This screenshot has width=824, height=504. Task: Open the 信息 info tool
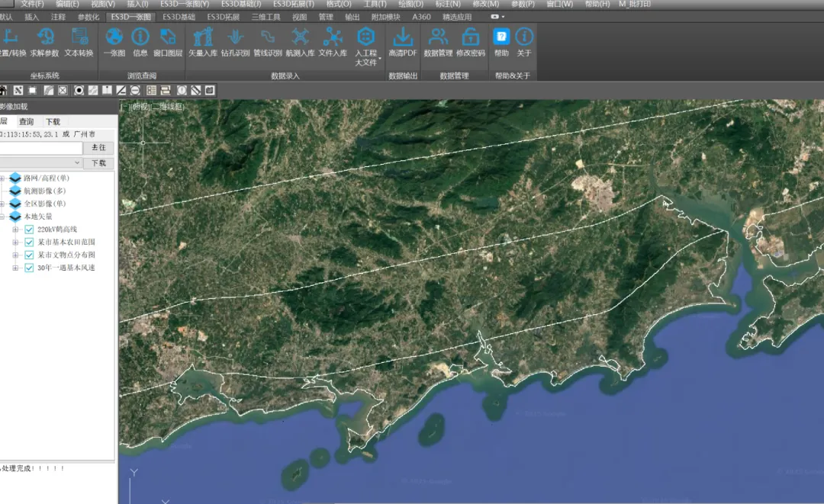pos(140,37)
